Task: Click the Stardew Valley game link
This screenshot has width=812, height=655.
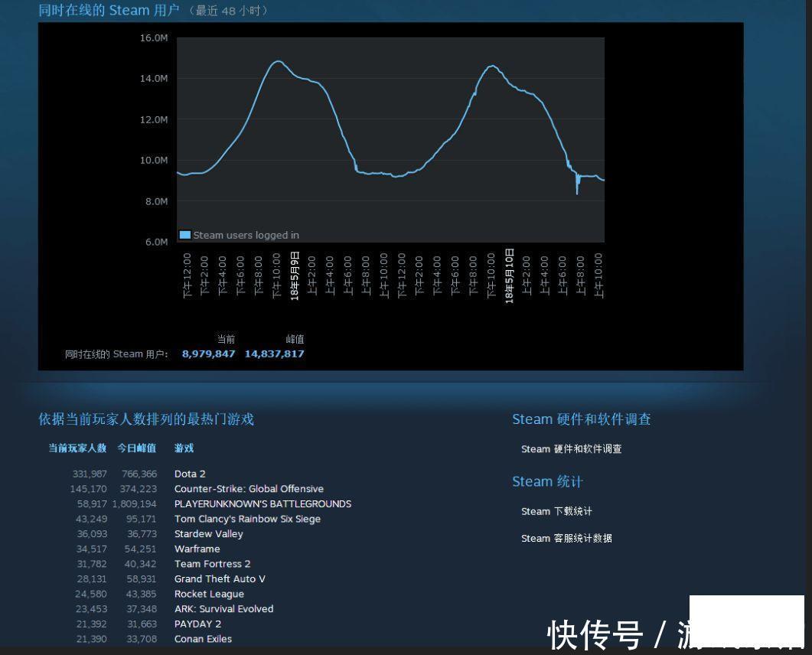Action: pyautogui.click(x=208, y=533)
